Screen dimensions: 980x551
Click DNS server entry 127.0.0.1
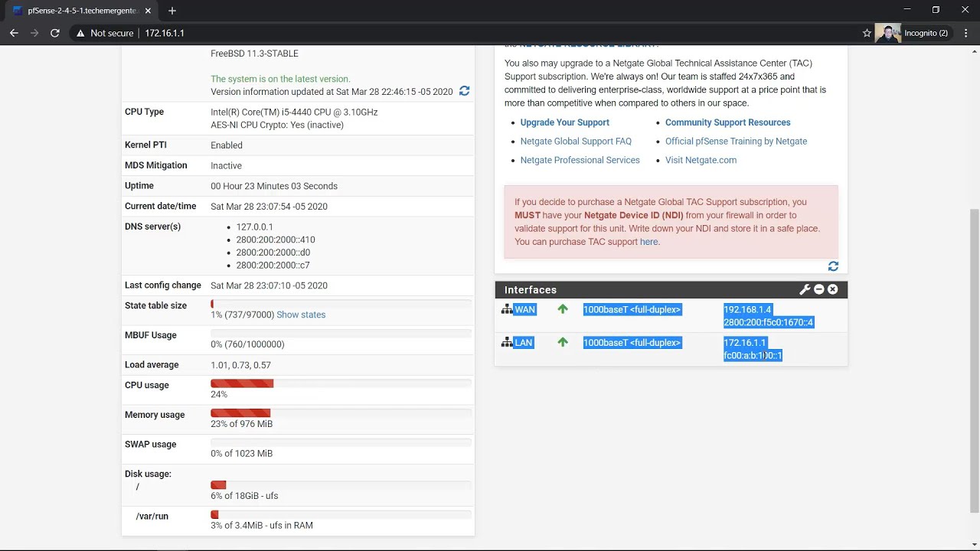coord(254,227)
